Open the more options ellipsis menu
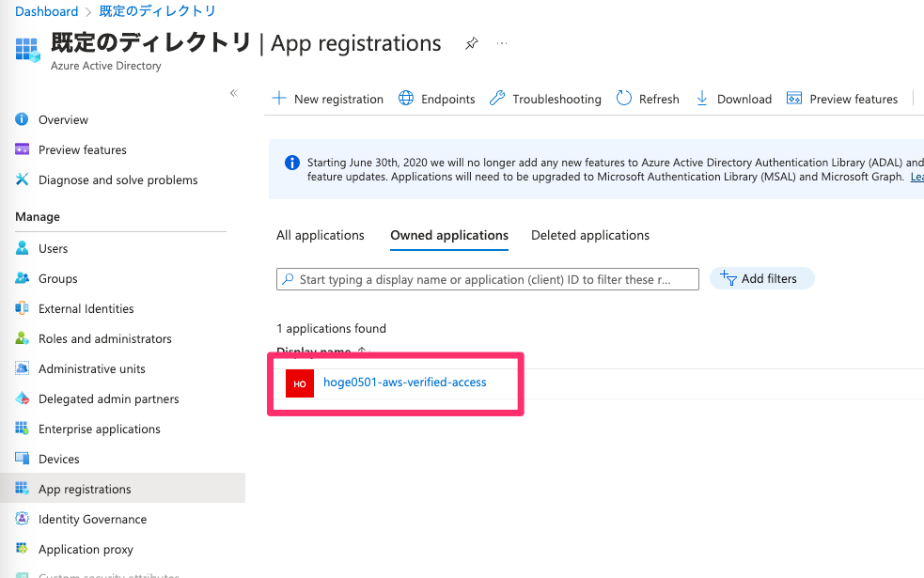The image size is (924, 578). click(502, 43)
